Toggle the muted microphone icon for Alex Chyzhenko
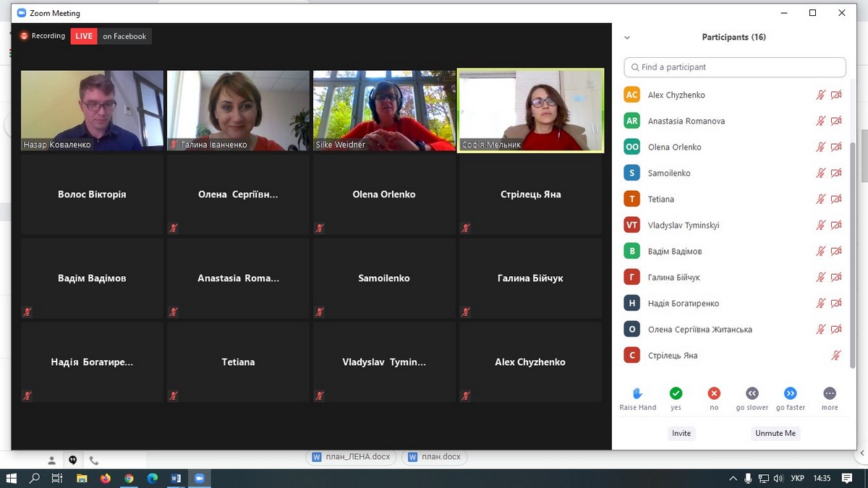This screenshot has width=868, height=488. (x=820, y=95)
